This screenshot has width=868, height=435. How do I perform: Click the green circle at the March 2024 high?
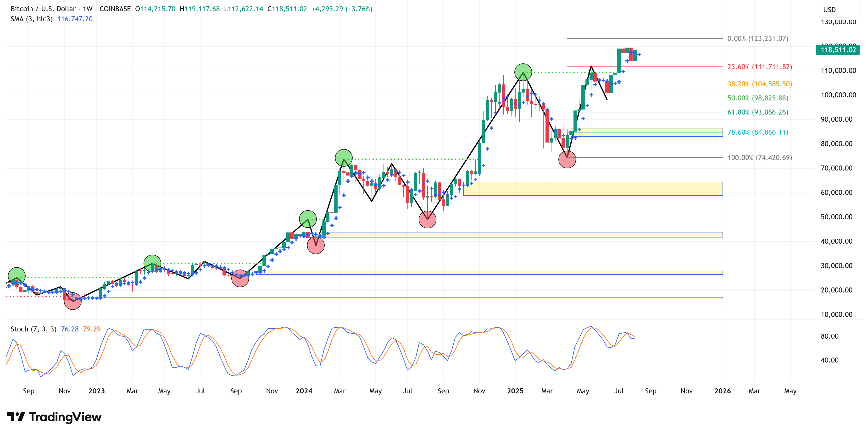click(x=344, y=158)
